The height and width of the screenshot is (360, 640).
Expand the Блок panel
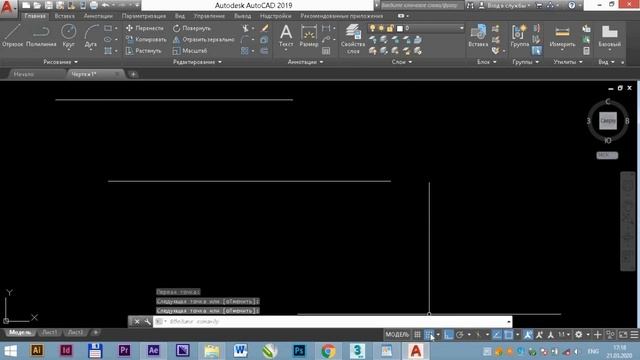point(487,62)
